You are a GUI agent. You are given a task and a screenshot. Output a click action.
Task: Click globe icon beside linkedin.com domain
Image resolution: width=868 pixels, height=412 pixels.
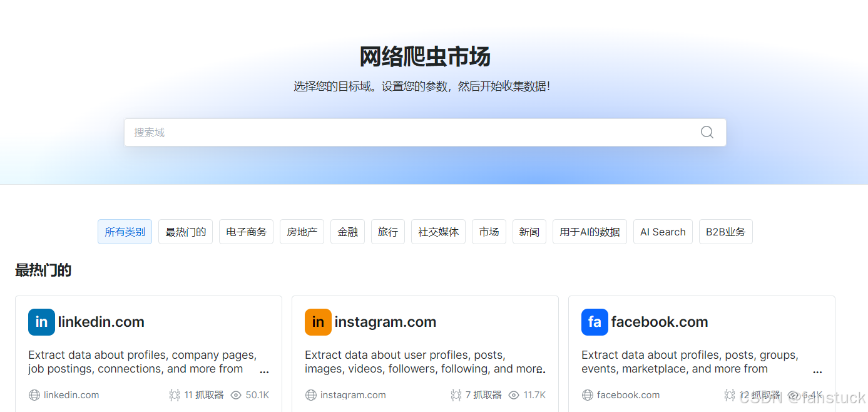[x=34, y=395]
